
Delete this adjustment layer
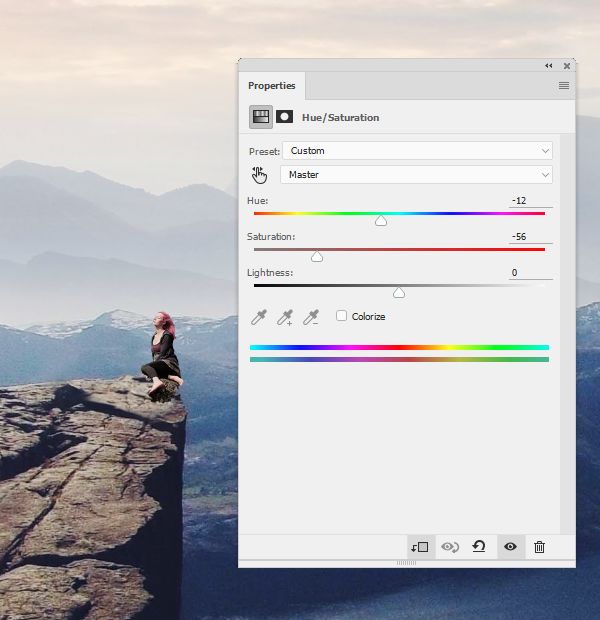[x=539, y=547]
